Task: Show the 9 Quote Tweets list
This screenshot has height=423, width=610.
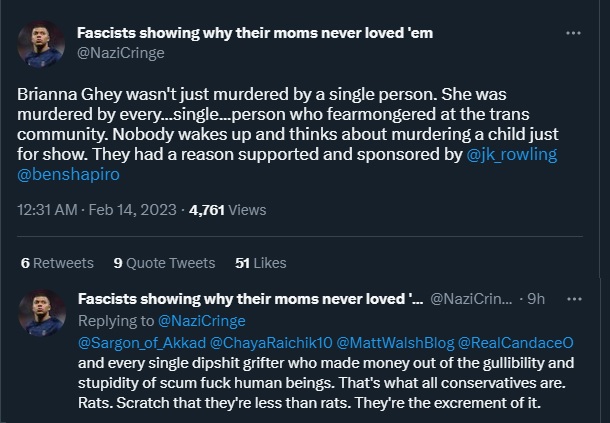Action: coord(164,263)
